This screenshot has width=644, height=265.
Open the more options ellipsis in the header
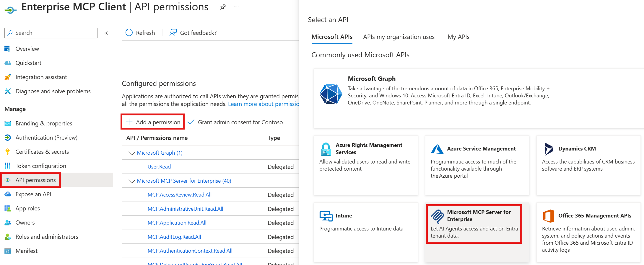(x=237, y=7)
